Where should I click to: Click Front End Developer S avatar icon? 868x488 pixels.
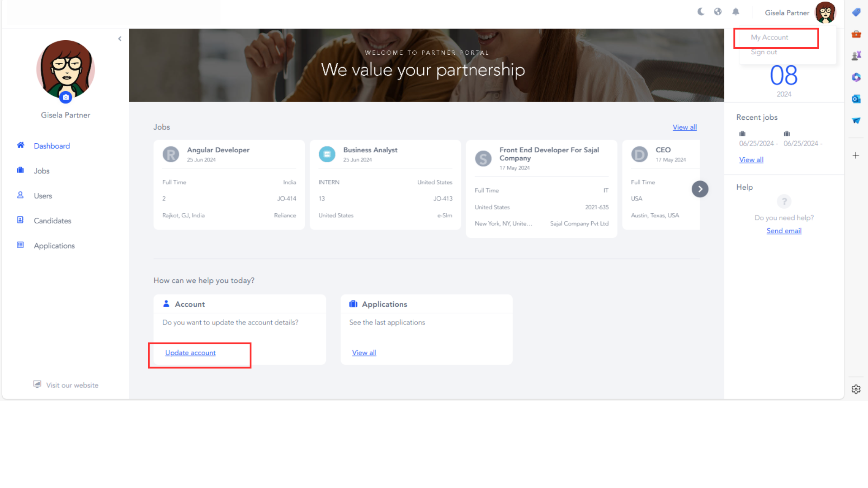(x=483, y=159)
